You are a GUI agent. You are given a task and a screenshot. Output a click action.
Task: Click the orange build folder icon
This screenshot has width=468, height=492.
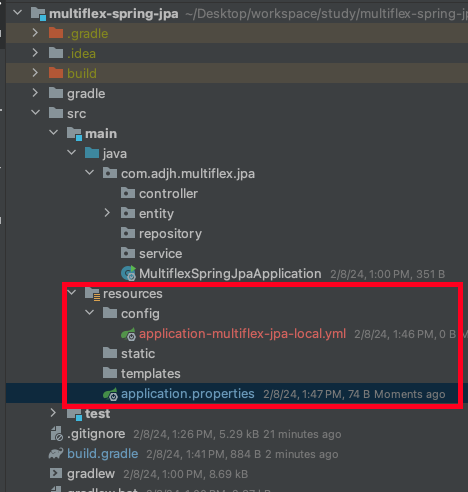click(56, 73)
